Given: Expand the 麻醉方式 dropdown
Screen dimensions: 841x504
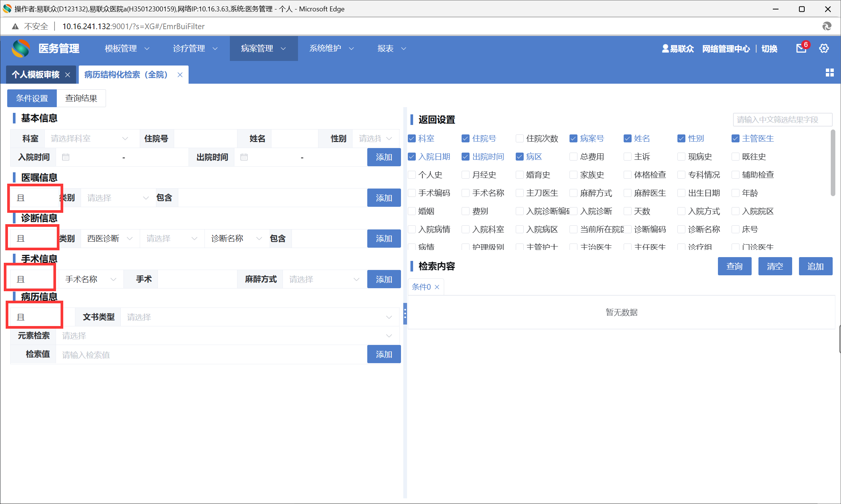Looking at the screenshot, I should (324, 279).
